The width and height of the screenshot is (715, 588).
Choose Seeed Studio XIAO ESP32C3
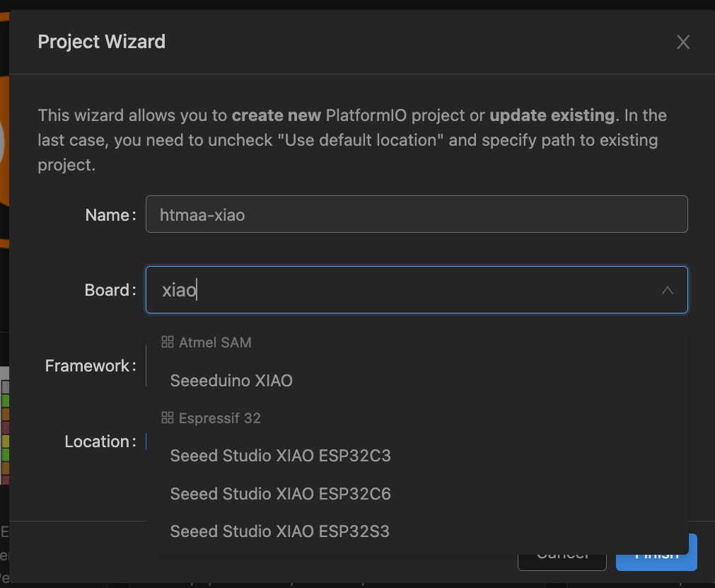pyautogui.click(x=280, y=456)
